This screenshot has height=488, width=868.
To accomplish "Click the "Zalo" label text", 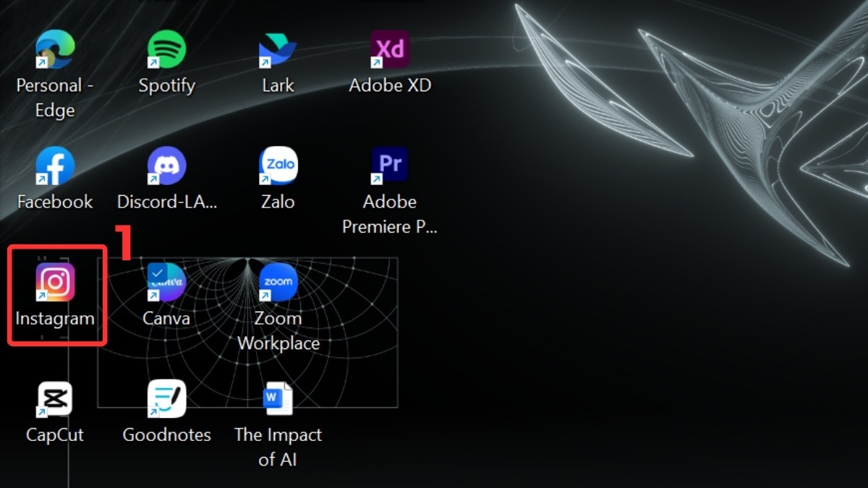I will [278, 202].
